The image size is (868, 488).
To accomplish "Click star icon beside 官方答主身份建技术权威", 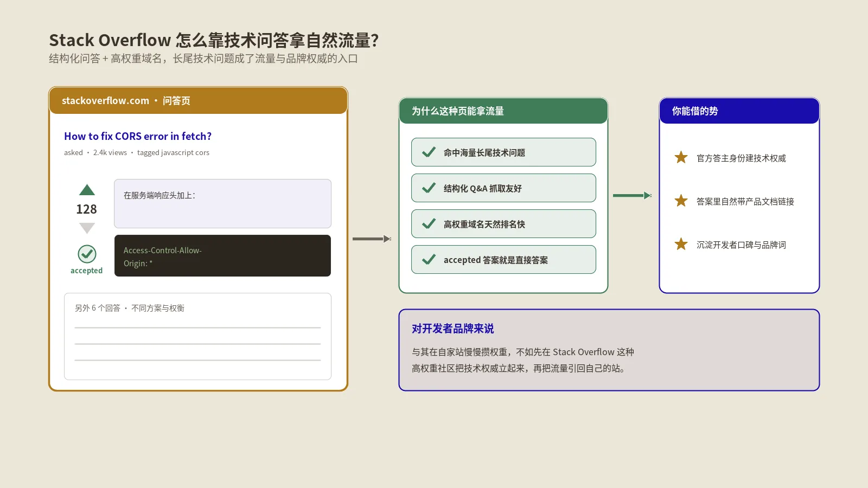I will pyautogui.click(x=681, y=157).
